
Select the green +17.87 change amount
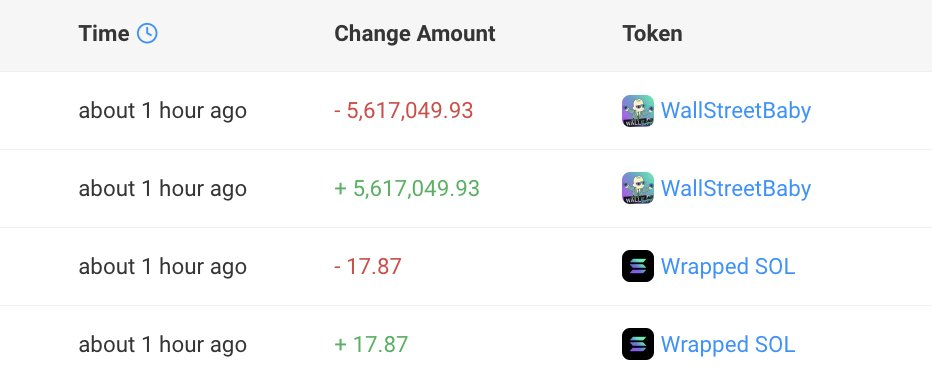click(371, 344)
